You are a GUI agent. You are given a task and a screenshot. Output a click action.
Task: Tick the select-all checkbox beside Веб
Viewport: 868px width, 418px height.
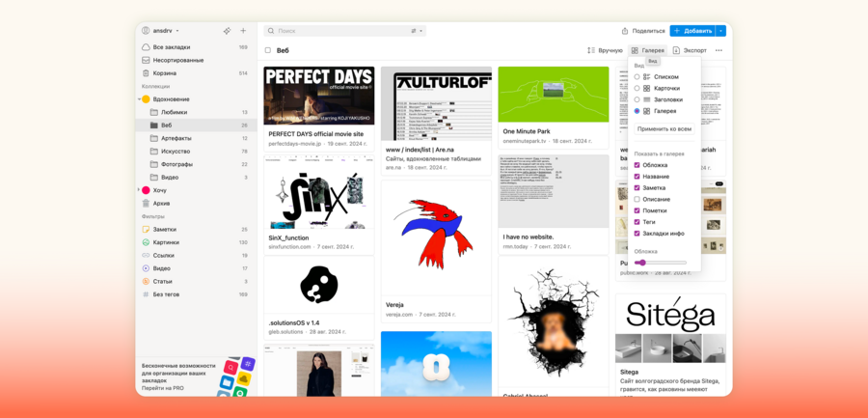(268, 50)
